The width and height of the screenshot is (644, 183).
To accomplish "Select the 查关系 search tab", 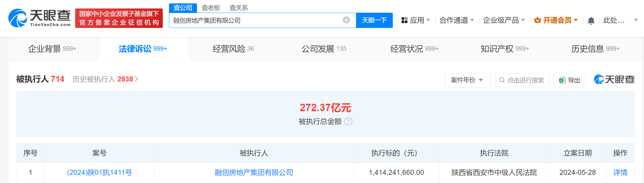I will [239, 8].
